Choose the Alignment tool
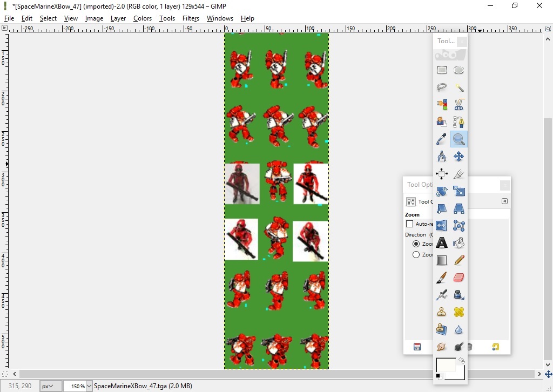 pos(442,174)
